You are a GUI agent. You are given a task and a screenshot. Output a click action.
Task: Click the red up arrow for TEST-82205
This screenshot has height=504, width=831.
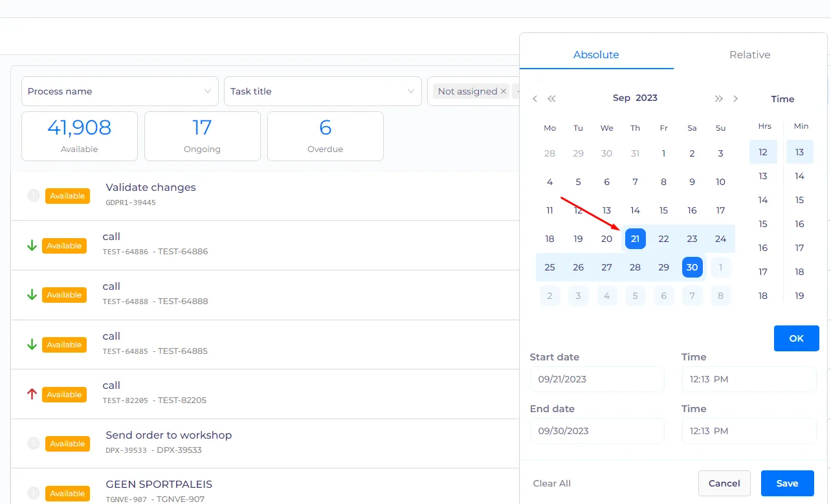pos(32,394)
